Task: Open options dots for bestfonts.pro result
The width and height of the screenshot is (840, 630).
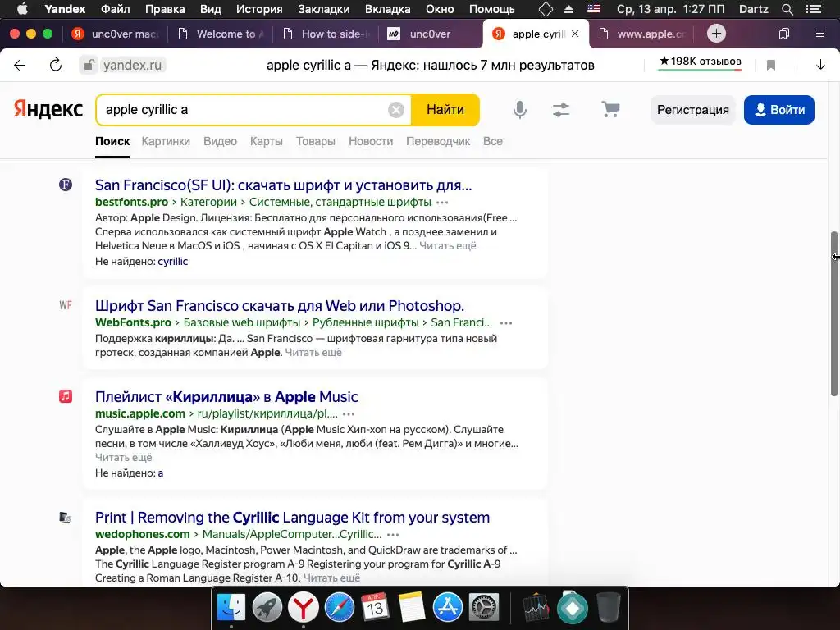Action: coord(442,203)
